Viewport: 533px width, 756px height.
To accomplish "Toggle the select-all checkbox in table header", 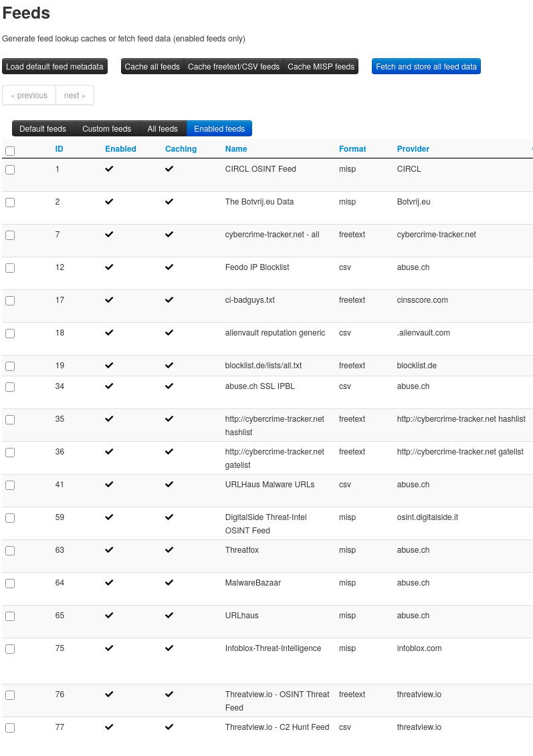I will (10, 151).
